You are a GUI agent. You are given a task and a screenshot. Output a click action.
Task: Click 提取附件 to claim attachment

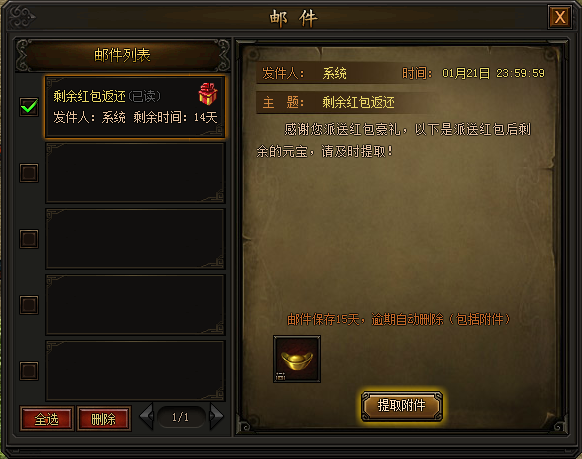pyautogui.click(x=402, y=406)
